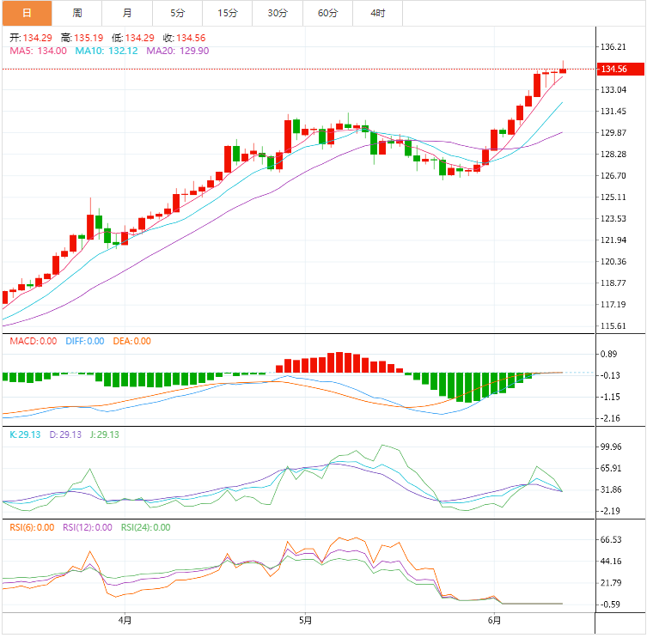This screenshot has height=644, width=653.
Task: Click the DEA: 0.00 label
Action: tap(131, 341)
